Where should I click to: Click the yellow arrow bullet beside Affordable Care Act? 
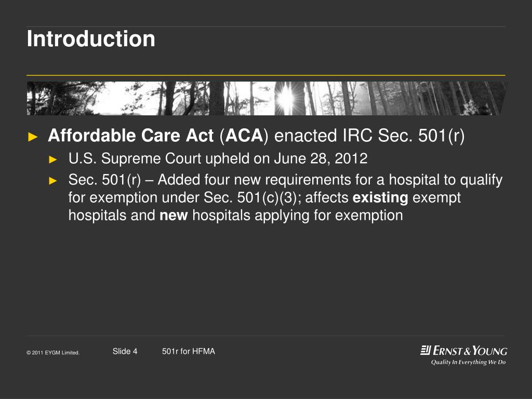(33, 137)
